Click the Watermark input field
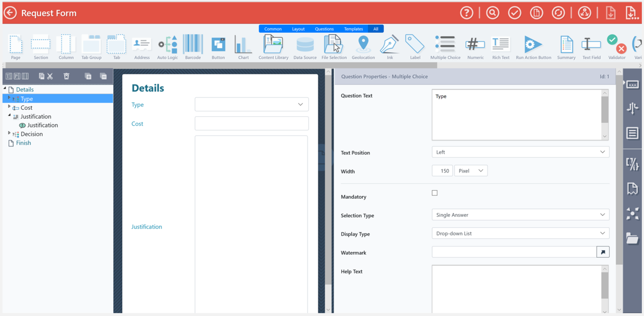 point(514,252)
